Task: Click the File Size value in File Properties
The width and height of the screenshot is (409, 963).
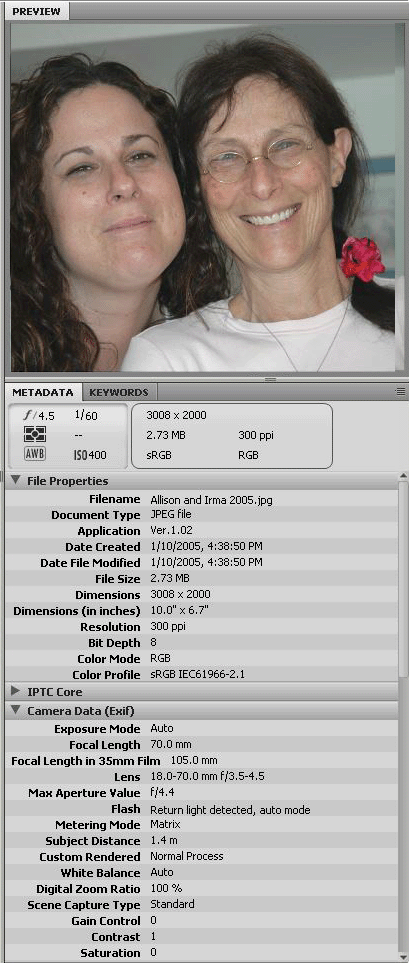Action: 170,579
